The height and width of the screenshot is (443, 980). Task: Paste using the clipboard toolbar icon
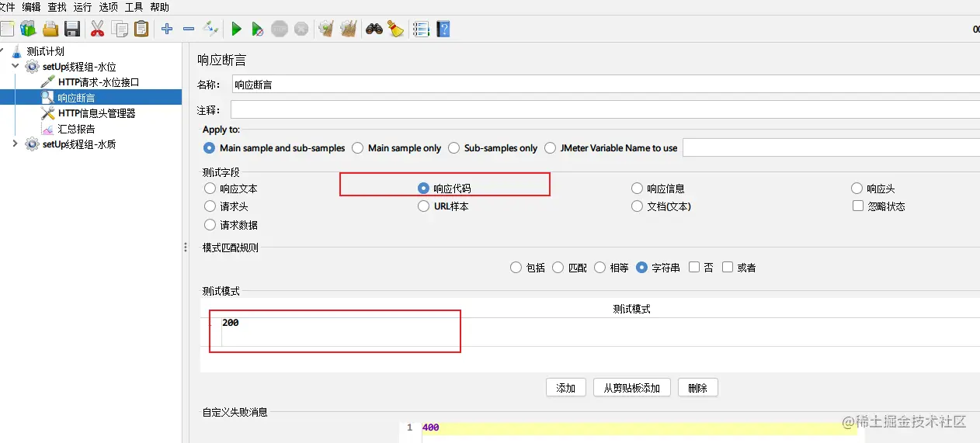tap(141, 29)
